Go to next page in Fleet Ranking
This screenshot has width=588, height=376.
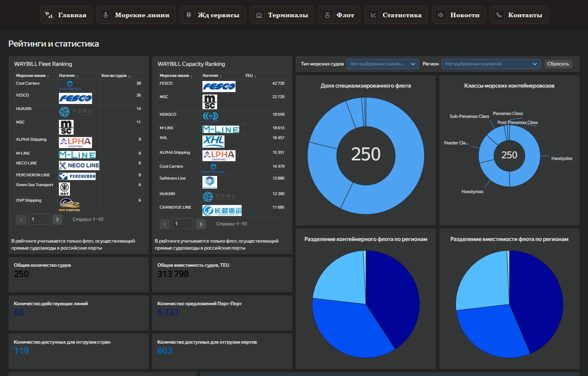pos(57,219)
